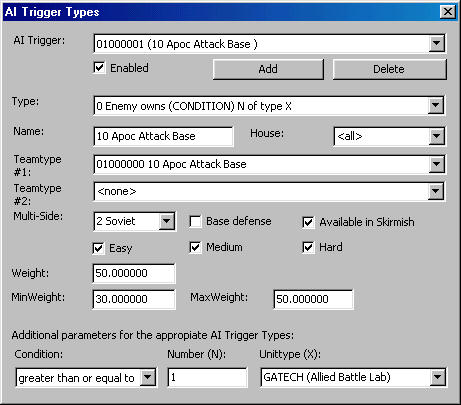Click the Weight input field
The image size is (461, 405).
[x=134, y=273]
